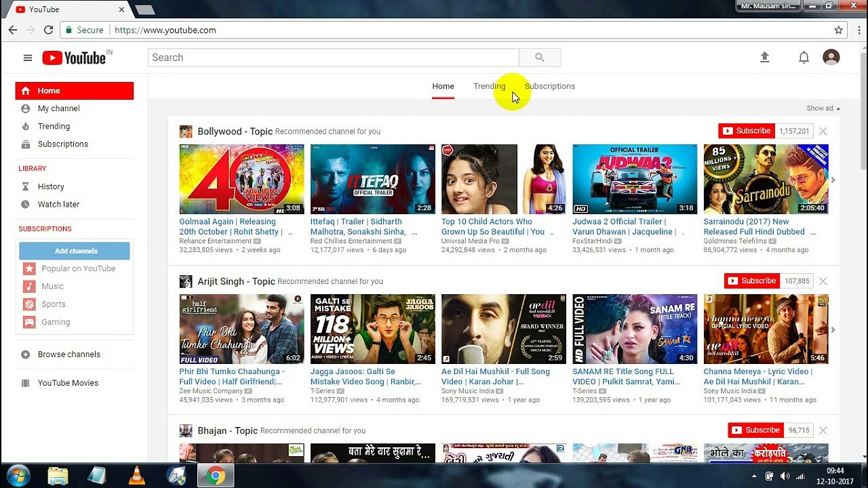Open the Arijit Singh - Topic channel avatar
Screen dimensions: 868x488
[x=186, y=281]
